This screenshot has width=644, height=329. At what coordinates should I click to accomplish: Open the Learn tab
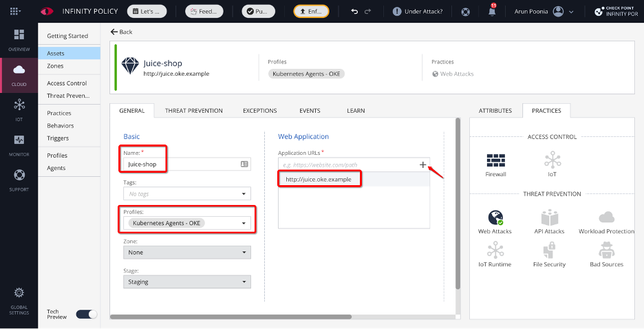pos(356,111)
